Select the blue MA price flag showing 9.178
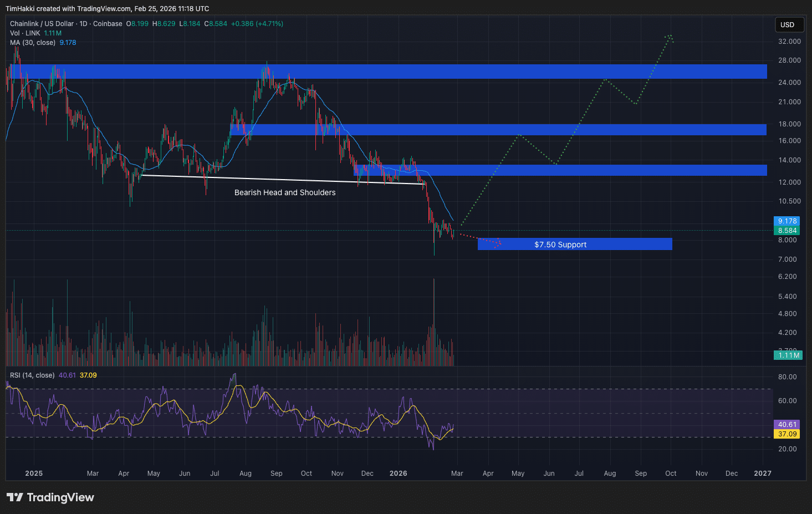The width and height of the screenshot is (812, 514). coord(787,221)
